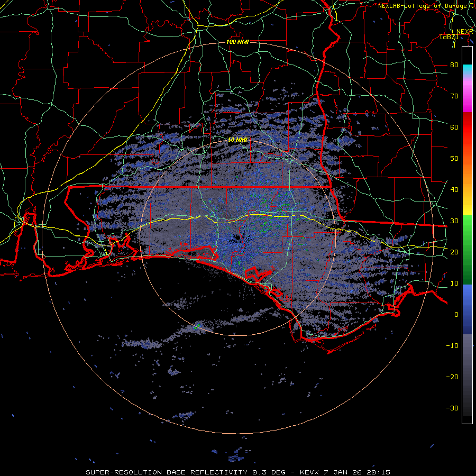Viewport: 476px width, 476px height.
Task: Click the -30 value on dBZ scale
Action: 452,408
